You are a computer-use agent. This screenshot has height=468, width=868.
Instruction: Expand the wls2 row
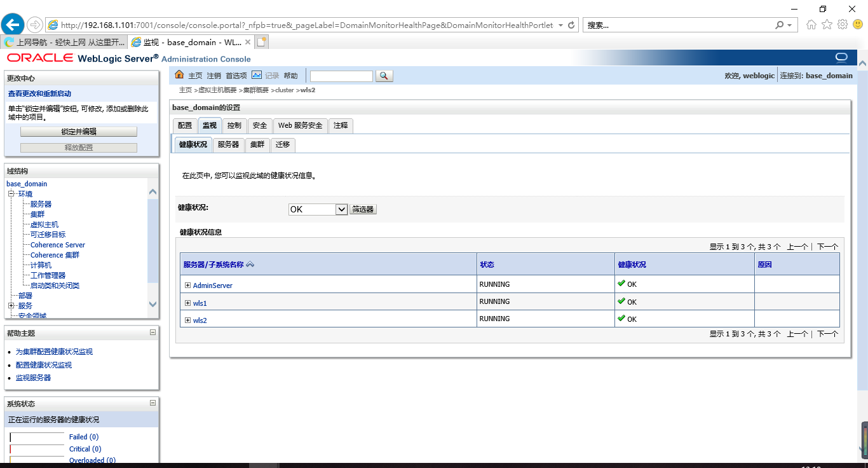coord(187,320)
